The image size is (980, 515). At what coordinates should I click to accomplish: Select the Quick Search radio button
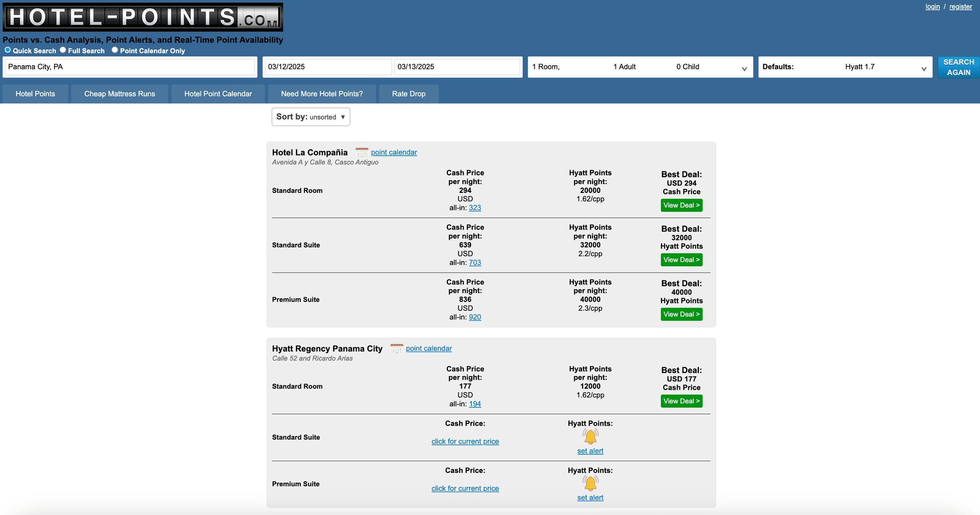pos(8,50)
